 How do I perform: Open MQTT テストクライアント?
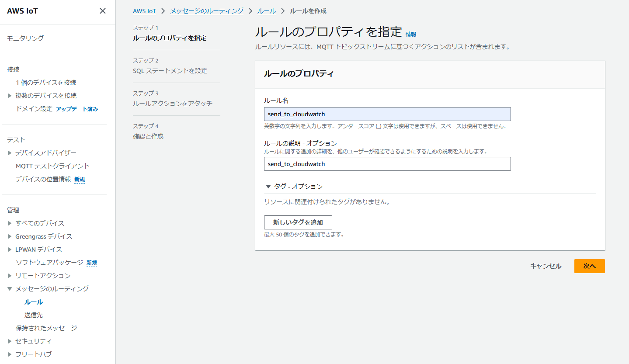[x=52, y=166]
